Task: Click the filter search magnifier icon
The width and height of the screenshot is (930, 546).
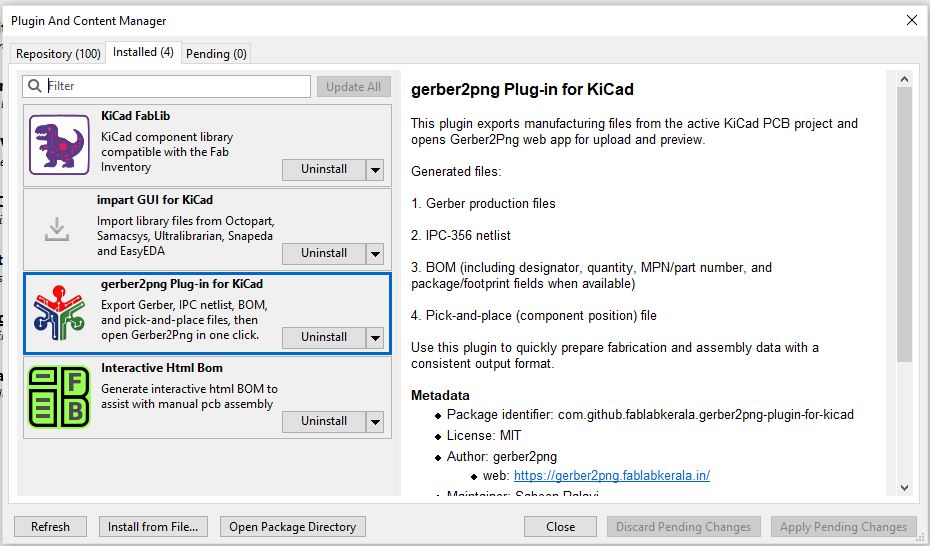Action: coord(34,87)
